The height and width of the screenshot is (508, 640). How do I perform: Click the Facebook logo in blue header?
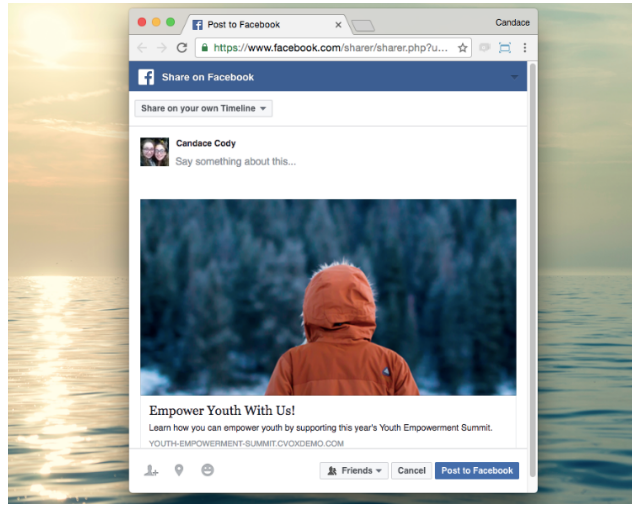[x=146, y=77]
